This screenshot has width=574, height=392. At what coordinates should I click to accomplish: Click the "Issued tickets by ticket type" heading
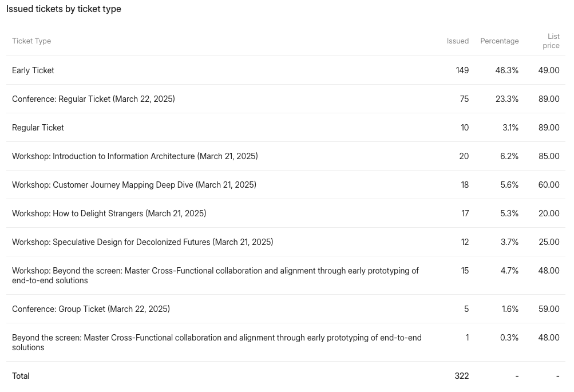point(64,9)
